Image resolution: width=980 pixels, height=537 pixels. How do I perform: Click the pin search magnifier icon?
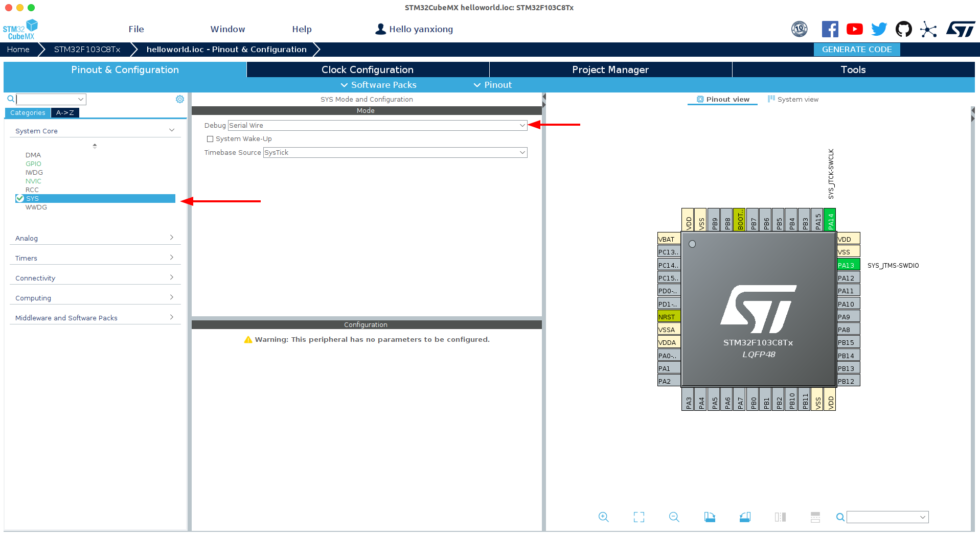pyautogui.click(x=840, y=517)
